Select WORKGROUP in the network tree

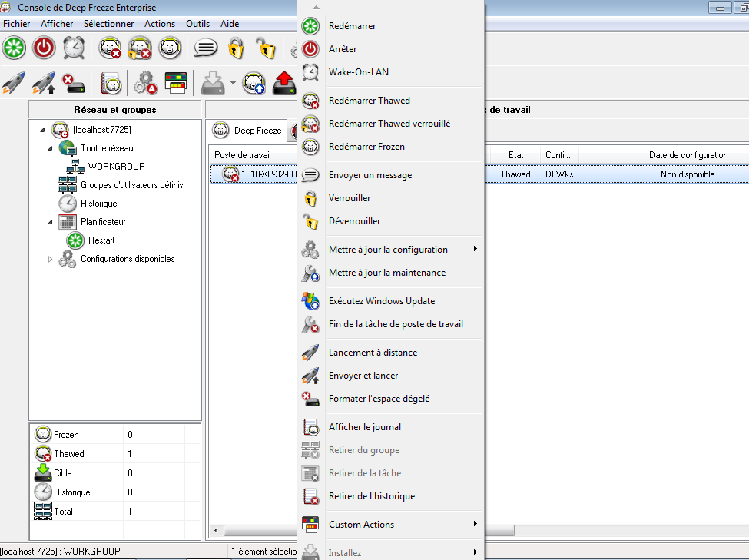tap(116, 166)
